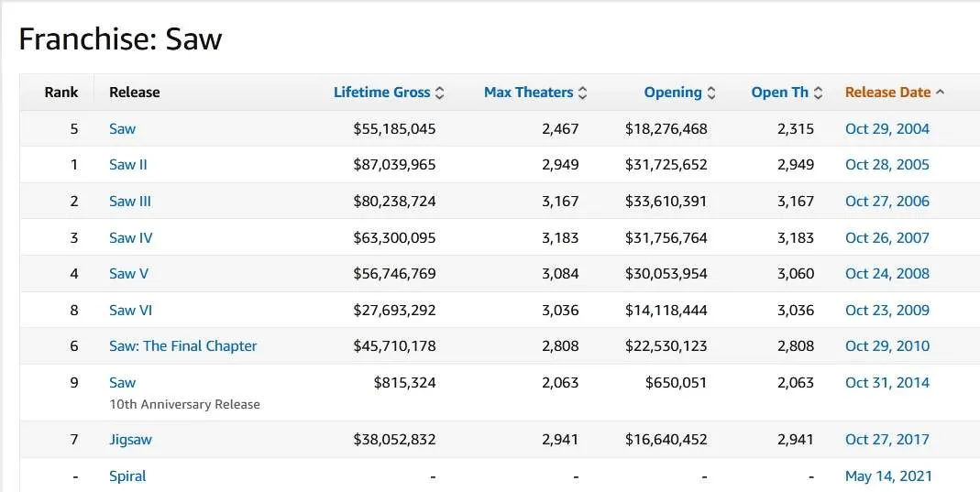Open the Saw III release page
The height and width of the screenshot is (492, 980).
[x=129, y=202]
